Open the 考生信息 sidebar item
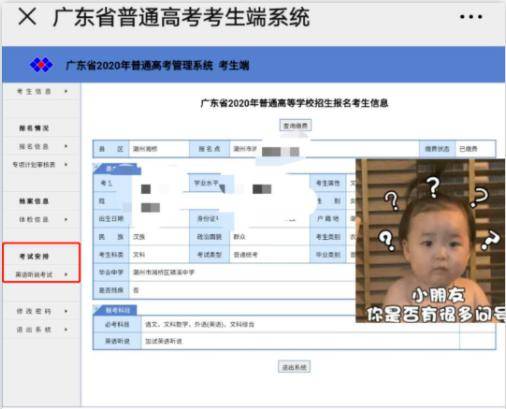 tap(34, 91)
